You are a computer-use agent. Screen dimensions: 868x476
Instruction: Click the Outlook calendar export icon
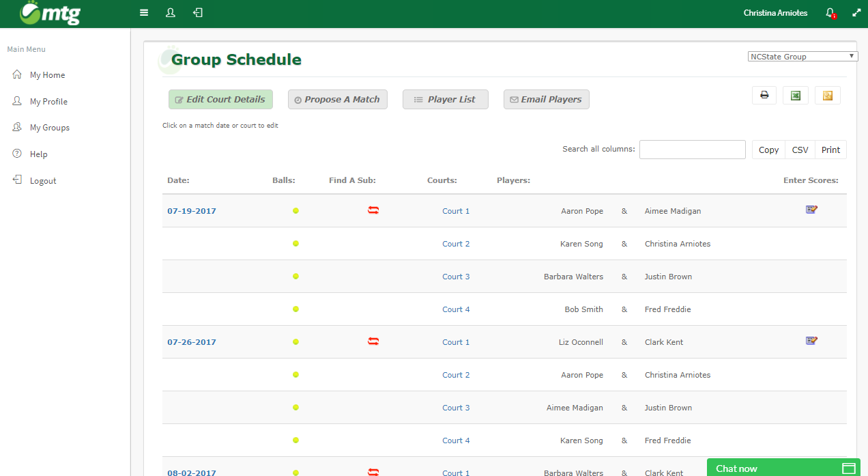(827, 96)
